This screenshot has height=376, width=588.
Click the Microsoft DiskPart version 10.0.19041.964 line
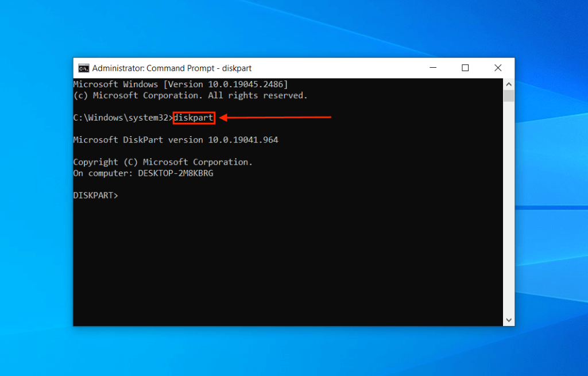176,139
